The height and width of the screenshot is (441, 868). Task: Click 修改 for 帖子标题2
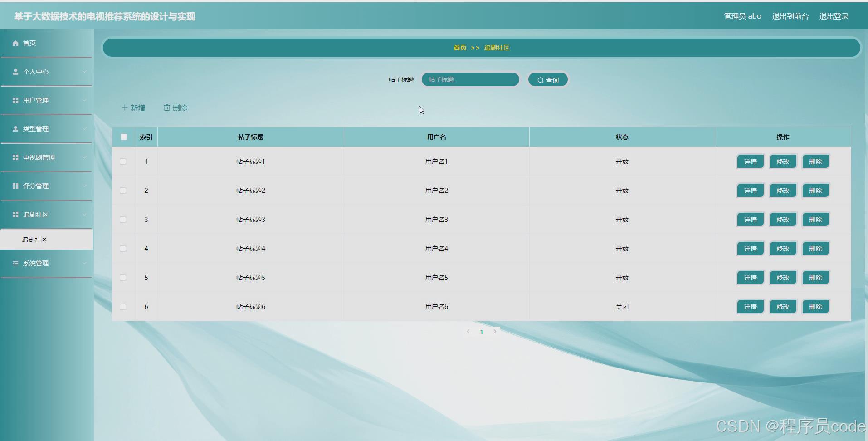(x=783, y=191)
